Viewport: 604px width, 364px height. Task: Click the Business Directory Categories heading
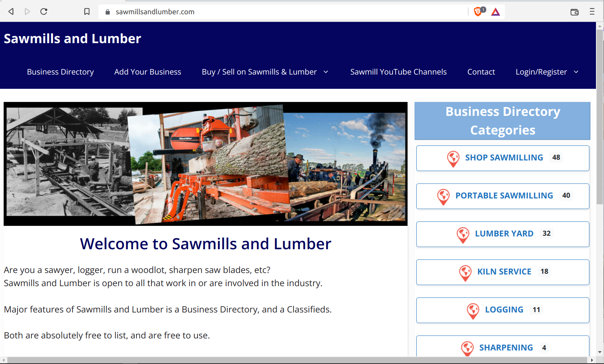(503, 121)
